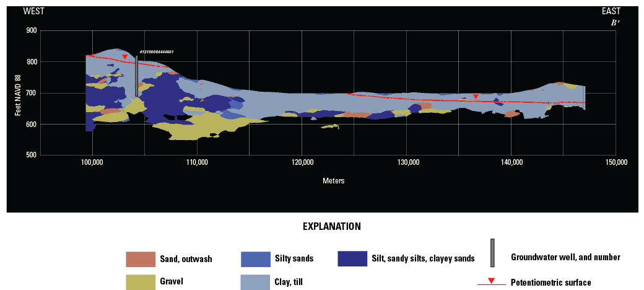Select the 120,000 x-axis tick label

tap(302, 162)
